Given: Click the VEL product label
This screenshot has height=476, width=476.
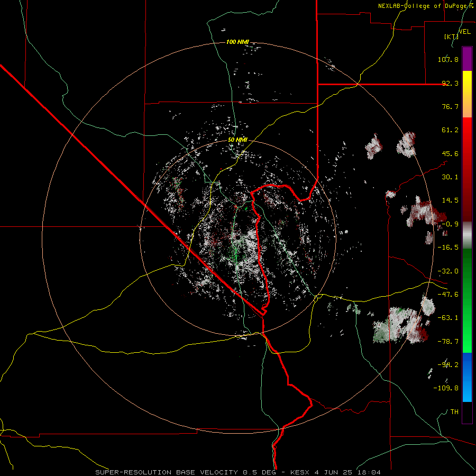Looking at the screenshot, I should 465,32.
